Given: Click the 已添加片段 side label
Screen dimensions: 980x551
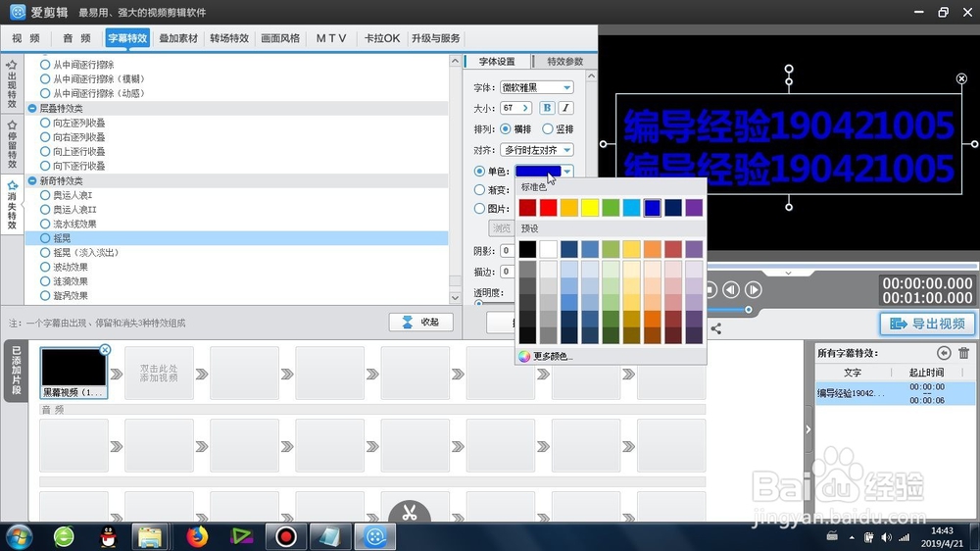Looking at the screenshot, I should click(17, 371).
